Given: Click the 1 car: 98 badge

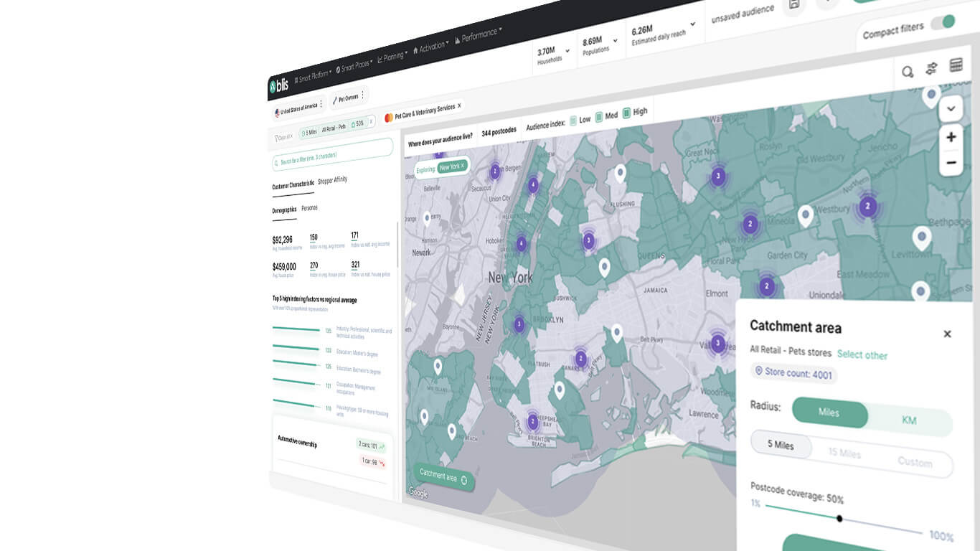Looking at the screenshot, I should (373, 461).
